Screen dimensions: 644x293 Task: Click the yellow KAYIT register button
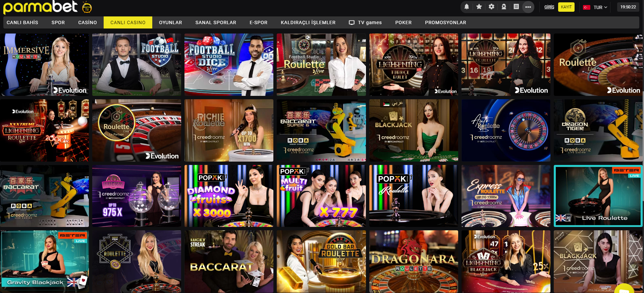pyautogui.click(x=566, y=7)
